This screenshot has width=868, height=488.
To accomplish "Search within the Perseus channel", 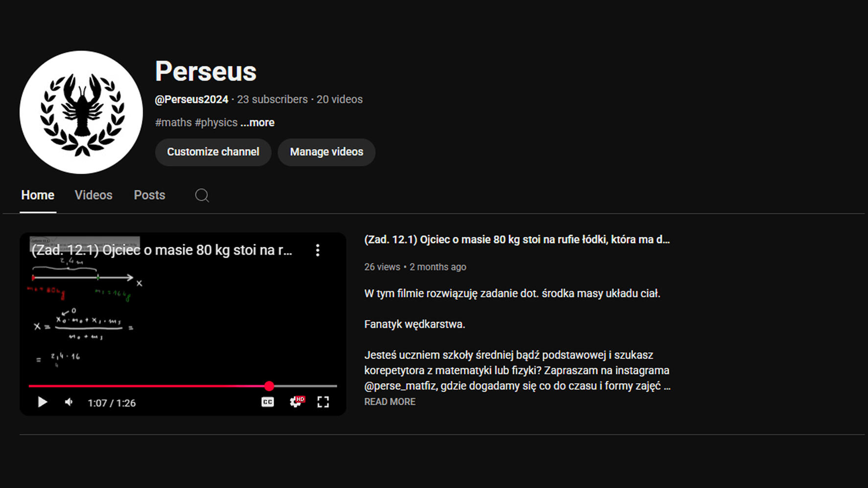I will click(202, 195).
